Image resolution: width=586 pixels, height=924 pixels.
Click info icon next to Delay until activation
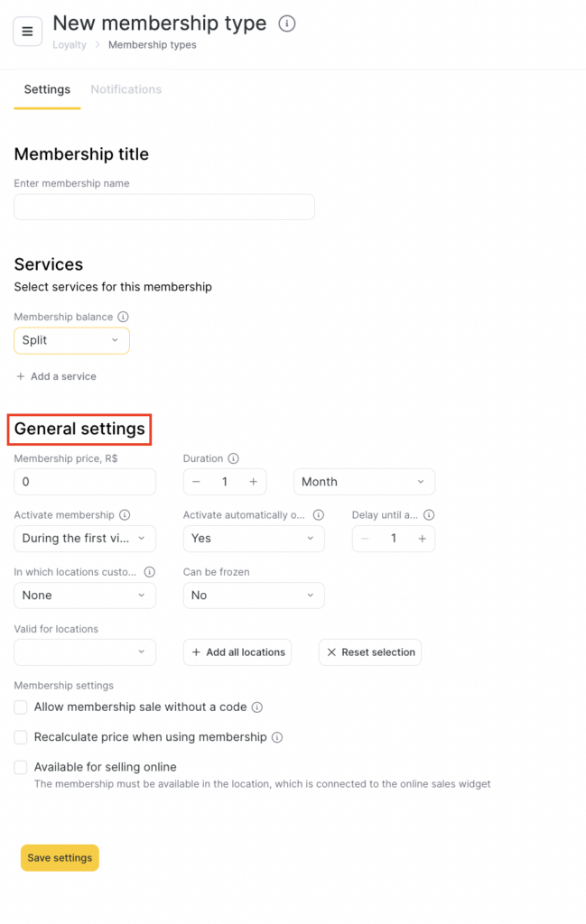pos(429,515)
